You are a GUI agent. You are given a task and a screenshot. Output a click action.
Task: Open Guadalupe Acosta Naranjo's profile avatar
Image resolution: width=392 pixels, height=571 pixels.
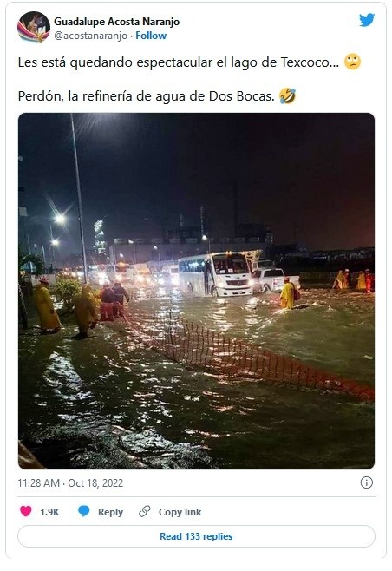click(x=34, y=27)
